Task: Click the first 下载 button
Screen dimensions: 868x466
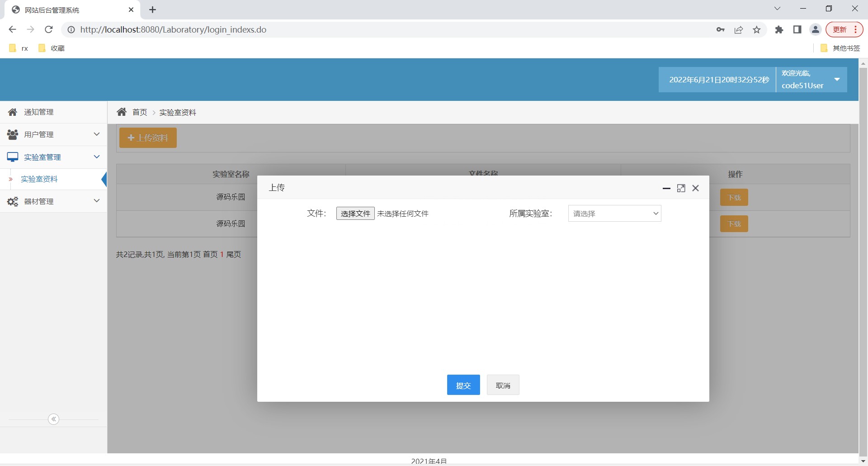Action: click(x=734, y=197)
